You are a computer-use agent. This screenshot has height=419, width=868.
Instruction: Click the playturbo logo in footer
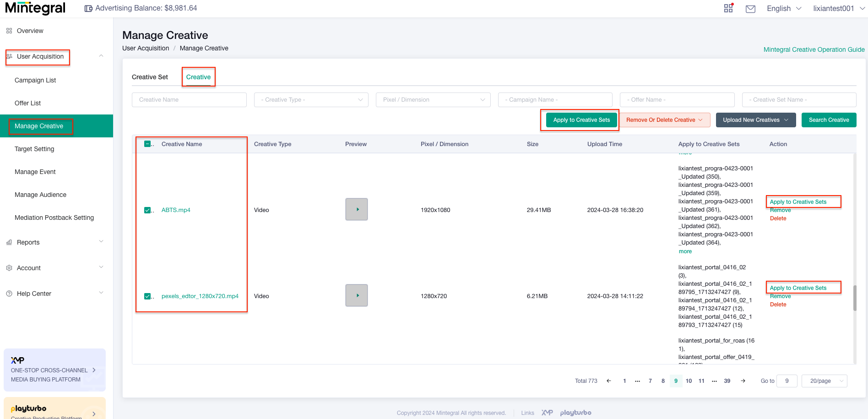(x=575, y=413)
